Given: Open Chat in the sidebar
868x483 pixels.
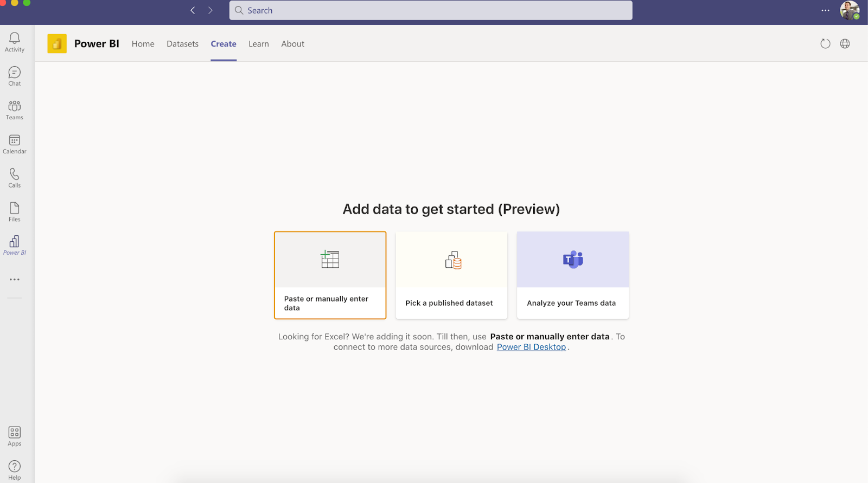Looking at the screenshot, I should point(15,76).
